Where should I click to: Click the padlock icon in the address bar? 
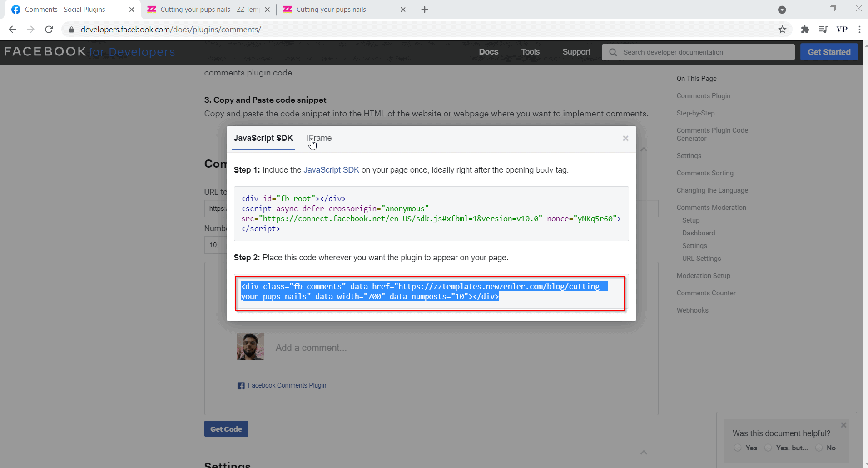pos(71,29)
